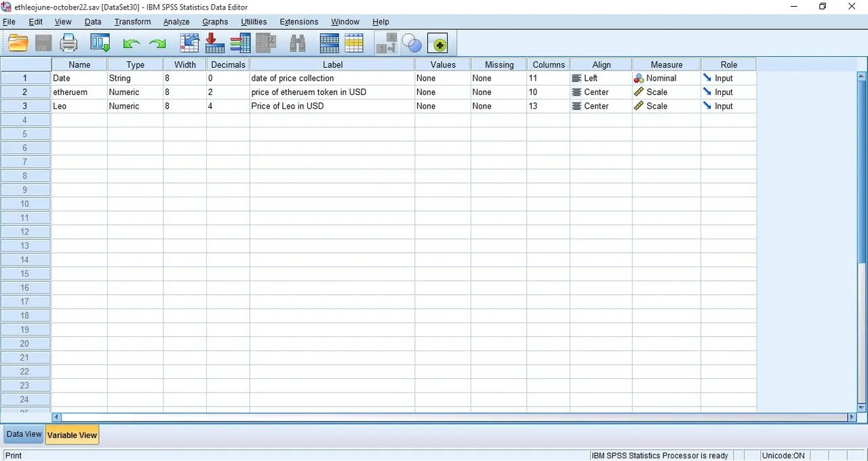
Task: Click the 'String' type cell
Action: coord(136,78)
